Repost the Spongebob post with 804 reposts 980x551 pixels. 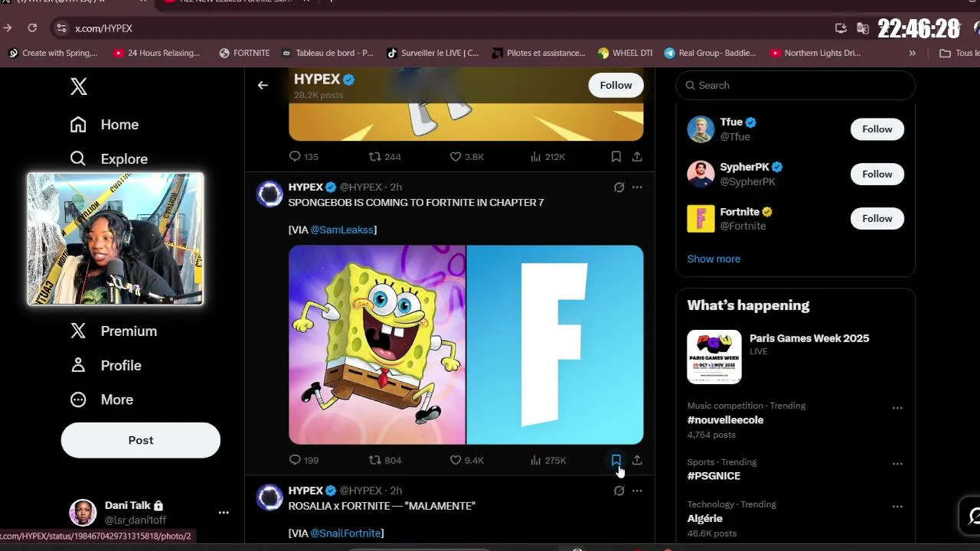384,460
